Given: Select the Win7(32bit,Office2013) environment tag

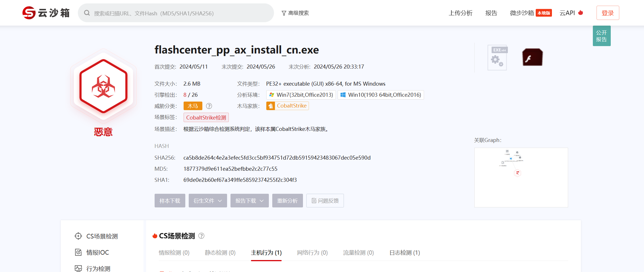Looking at the screenshot, I should point(301,95).
